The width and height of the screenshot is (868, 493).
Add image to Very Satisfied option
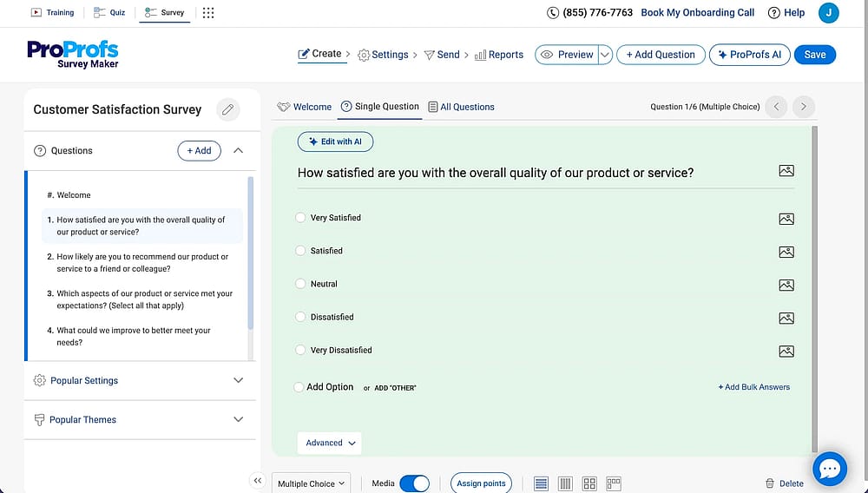point(786,219)
